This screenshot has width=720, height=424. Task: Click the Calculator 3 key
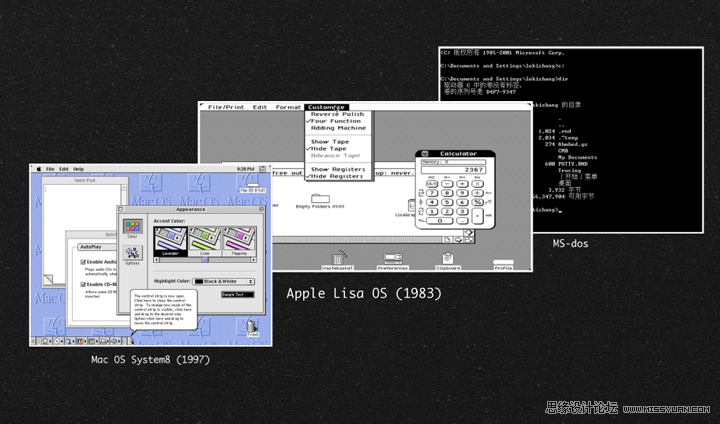(x=462, y=211)
